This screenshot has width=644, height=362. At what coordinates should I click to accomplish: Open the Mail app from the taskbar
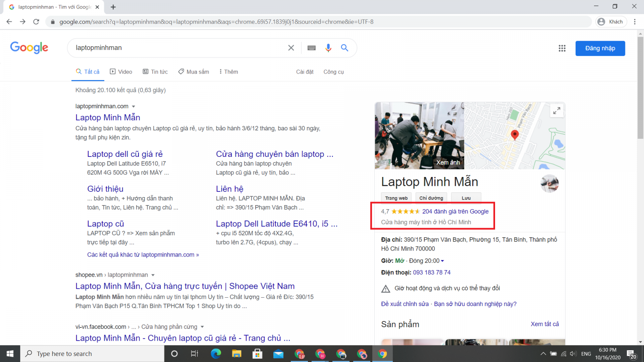278,354
